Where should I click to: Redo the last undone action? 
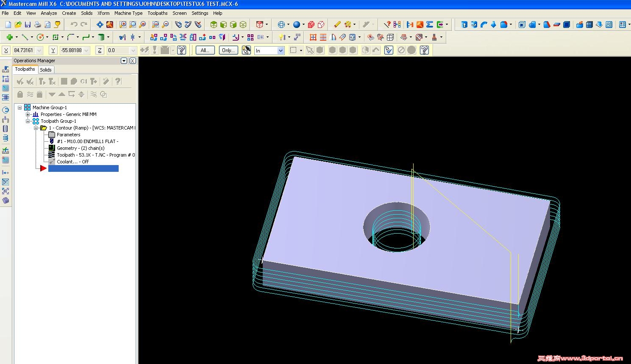click(83, 25)
